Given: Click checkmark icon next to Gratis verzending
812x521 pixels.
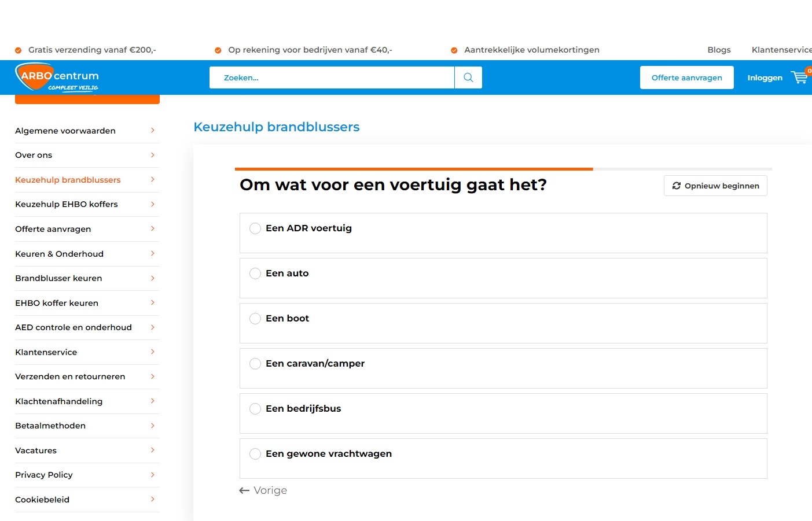Looking at the screenshot, I should (x=19, y=50).
